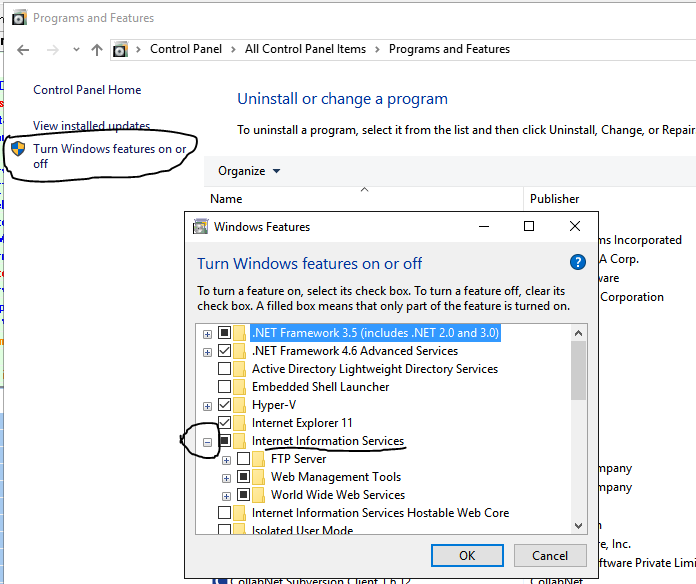Click the up-one-level arrow icon
Image resolution: width=696 pixels, height=584 pixels.
97,49
